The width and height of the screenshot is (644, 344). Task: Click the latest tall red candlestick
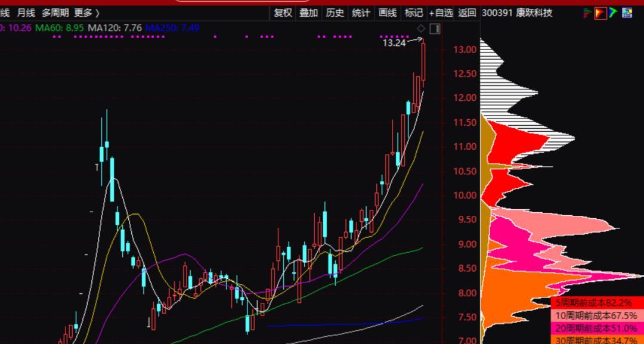(x=423, y=62)
